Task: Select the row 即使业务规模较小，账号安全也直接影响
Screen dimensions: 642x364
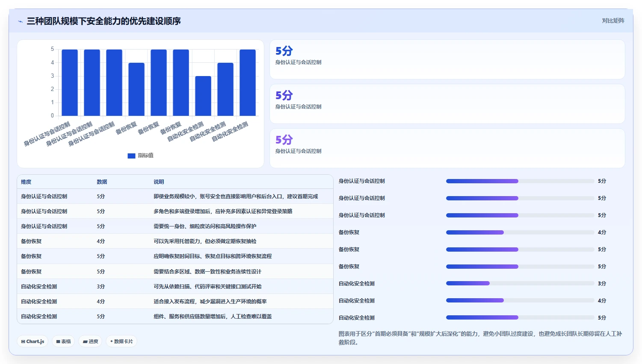Action: [x=175, y=197]
